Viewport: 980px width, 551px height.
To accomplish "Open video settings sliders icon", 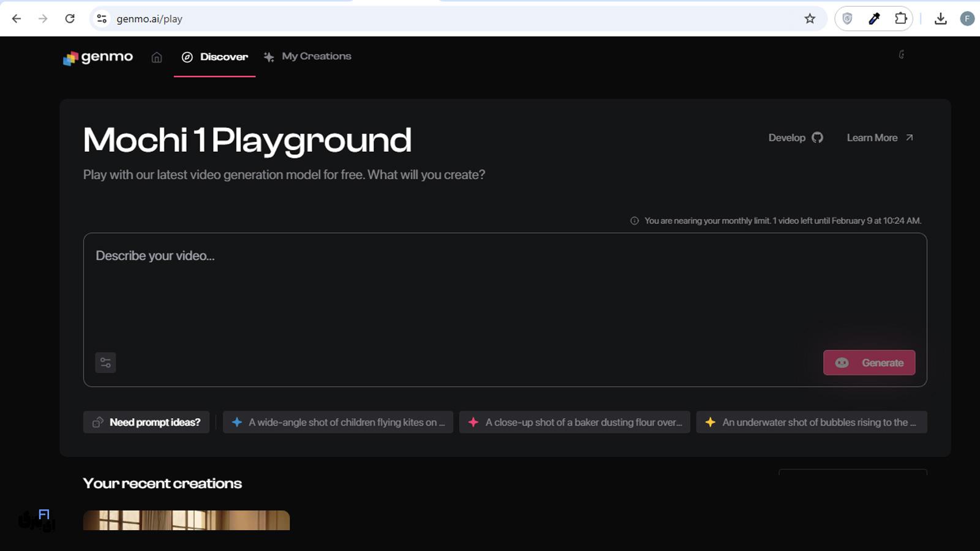I will [x=105, y=362].
